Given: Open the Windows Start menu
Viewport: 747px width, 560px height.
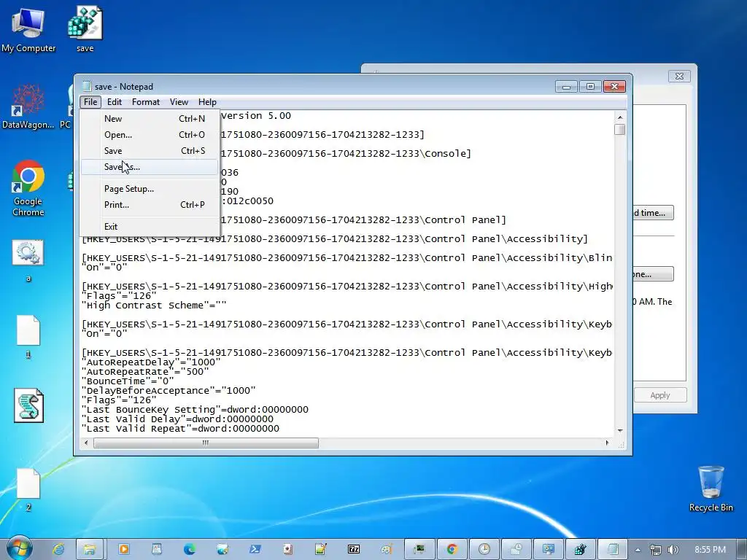Looking at the screenshot, I should tap(19, 549).
